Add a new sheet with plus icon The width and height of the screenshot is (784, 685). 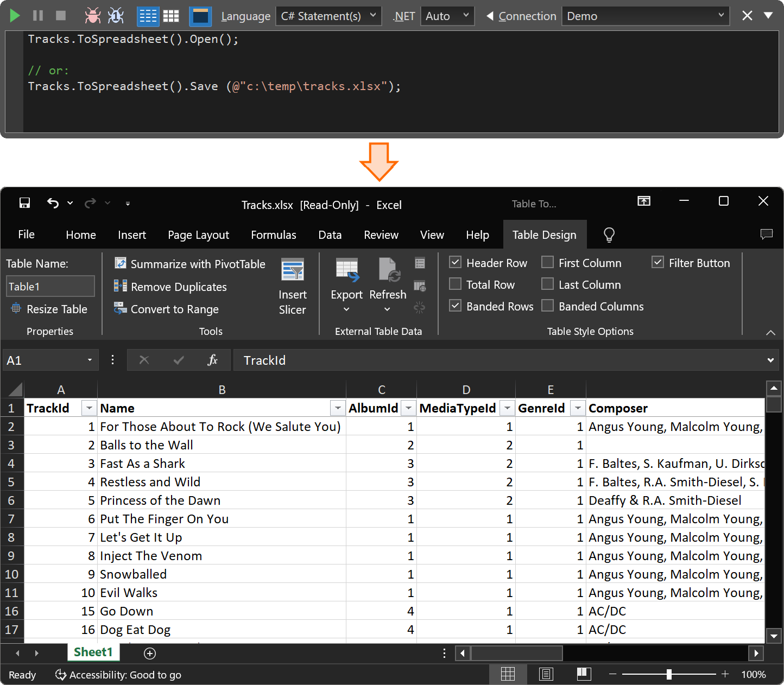[x=150, y=653]
